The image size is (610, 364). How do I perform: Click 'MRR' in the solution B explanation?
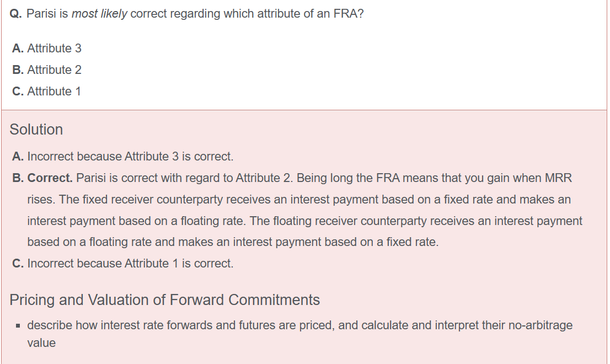(x=558, y=178)
